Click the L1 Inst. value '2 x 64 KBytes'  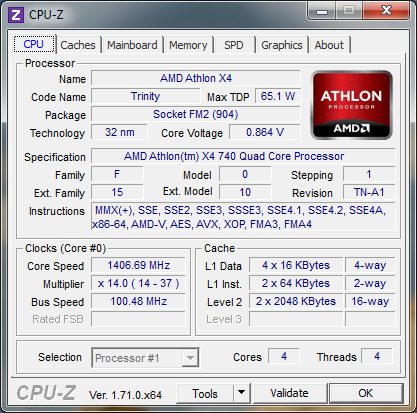pos(296,283)
